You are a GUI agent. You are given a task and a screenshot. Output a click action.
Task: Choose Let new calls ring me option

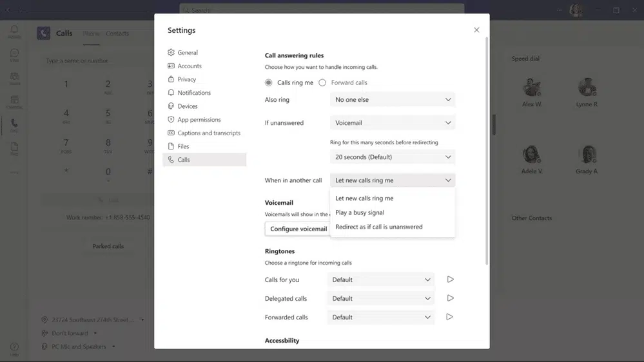click(392, 198)
